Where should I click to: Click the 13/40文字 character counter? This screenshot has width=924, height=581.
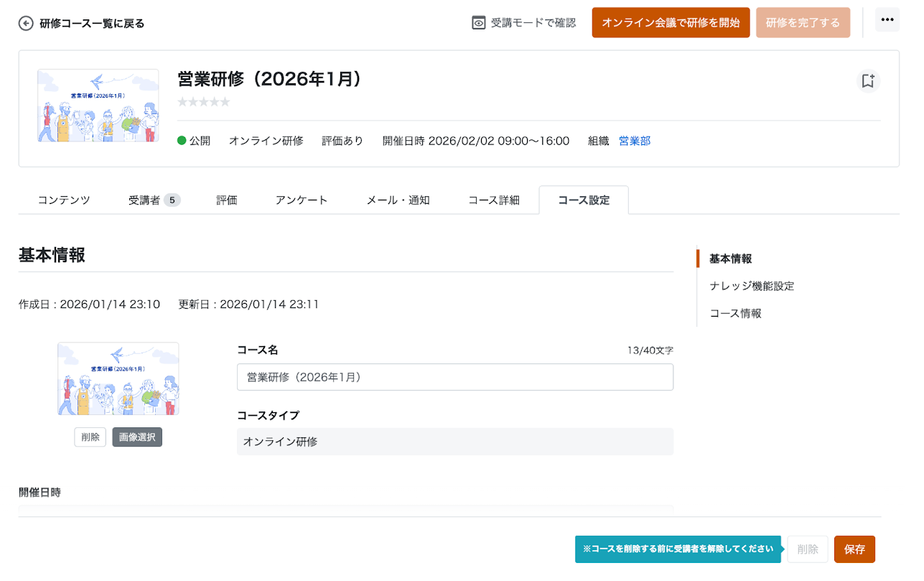tap(650, 350)
